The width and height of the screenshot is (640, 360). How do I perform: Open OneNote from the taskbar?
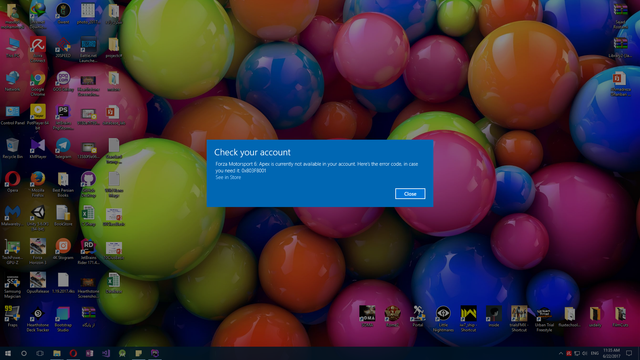click(x=89, y=353)
